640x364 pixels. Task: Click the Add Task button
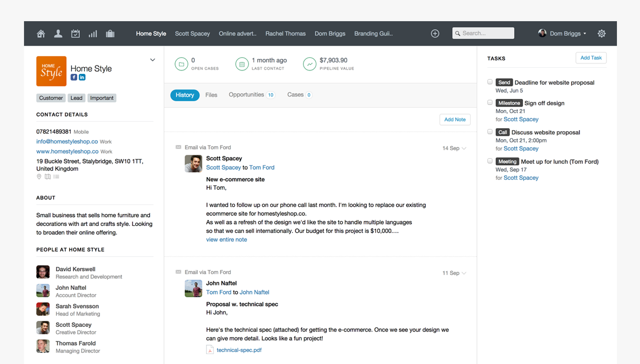[591, 58]
